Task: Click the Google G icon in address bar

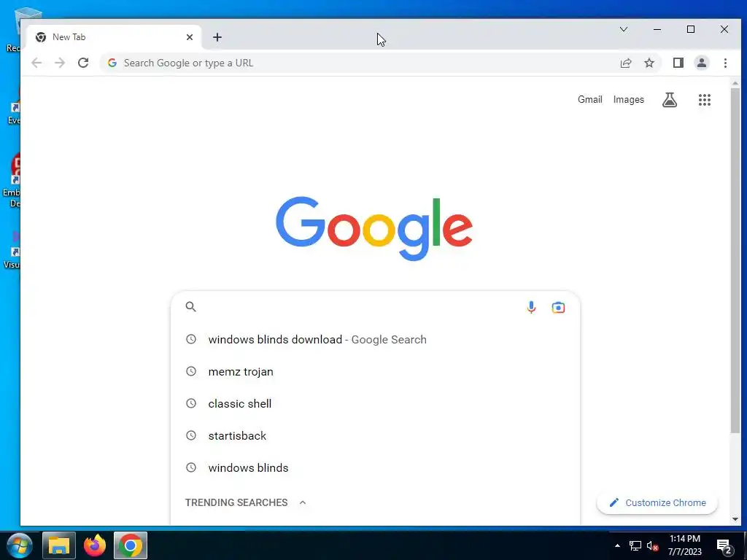Action: [x=112, y=63]
